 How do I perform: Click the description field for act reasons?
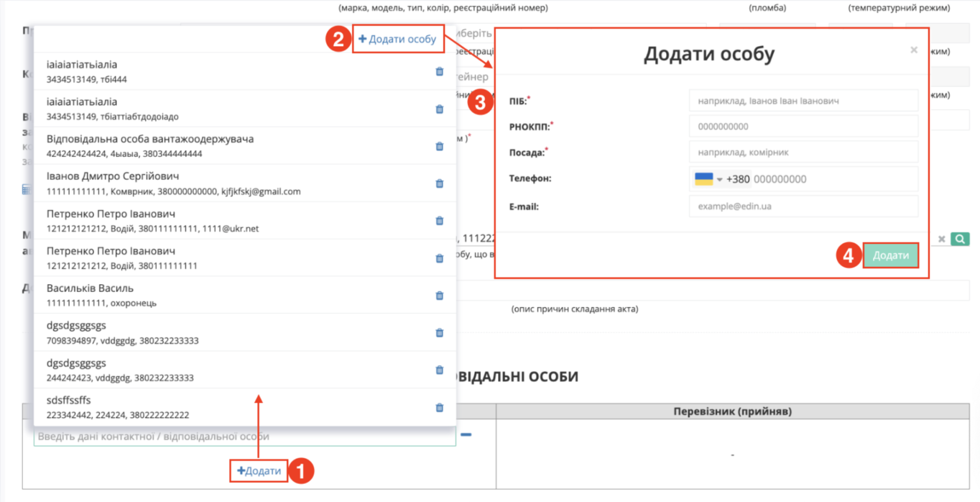(x=712, y=291)
